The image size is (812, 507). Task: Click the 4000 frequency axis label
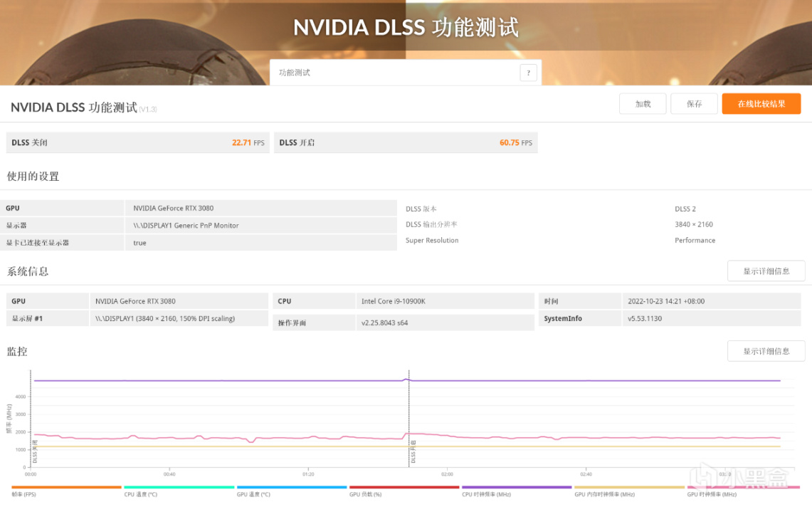click(20, 397)
